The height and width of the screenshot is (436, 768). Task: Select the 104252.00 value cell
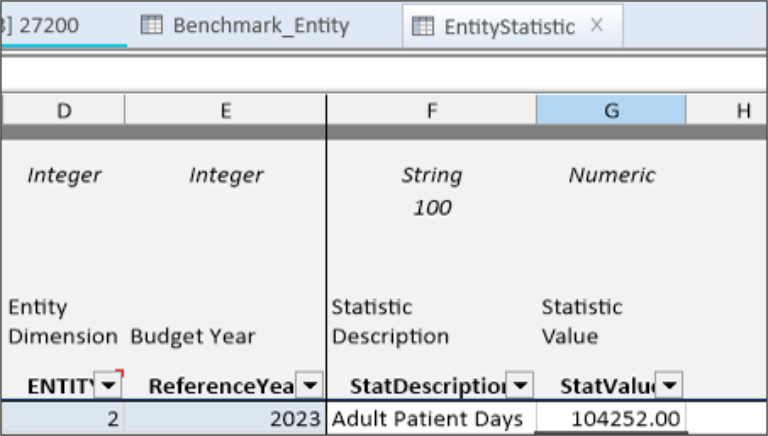point(610,420)
